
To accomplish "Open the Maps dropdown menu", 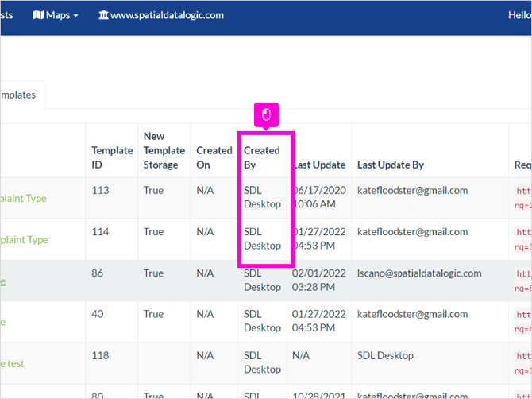I will (x=56, y=15).
